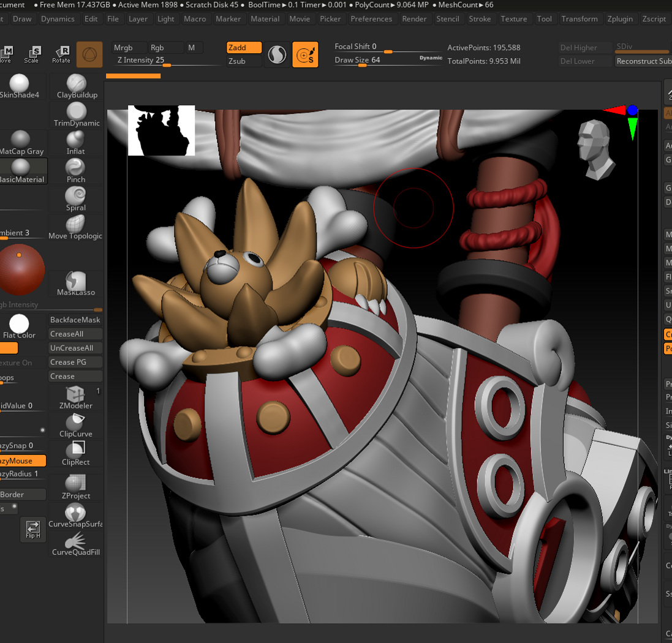Select the ZProject brush
Image resolution: width=672 pixels, height=643 pixels.
click(76, 487)
